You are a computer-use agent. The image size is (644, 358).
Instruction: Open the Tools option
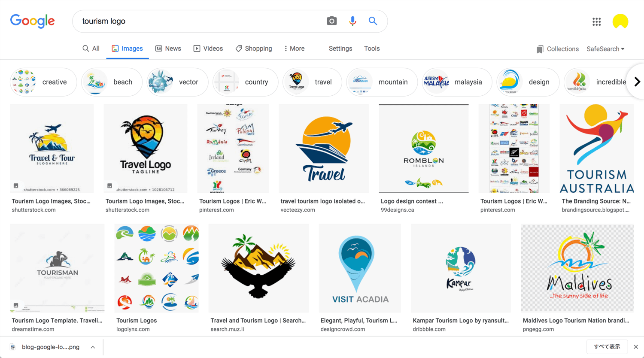pos(372,49)
